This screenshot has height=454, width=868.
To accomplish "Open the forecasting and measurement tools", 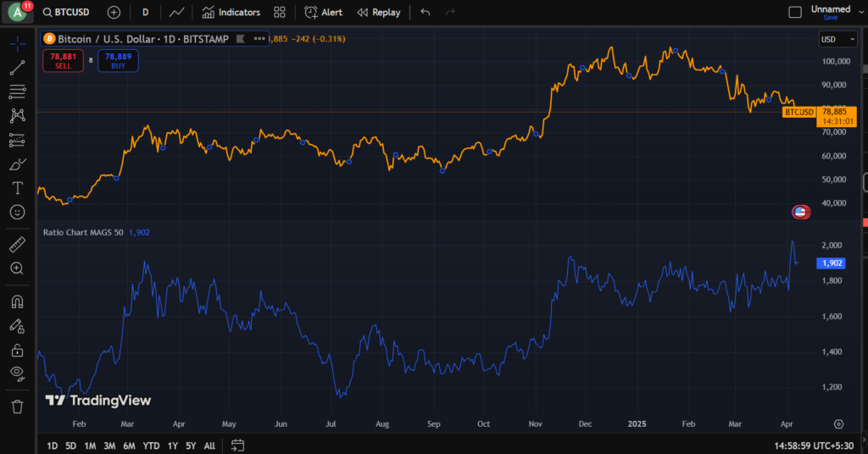I will (x=17, y=140).
